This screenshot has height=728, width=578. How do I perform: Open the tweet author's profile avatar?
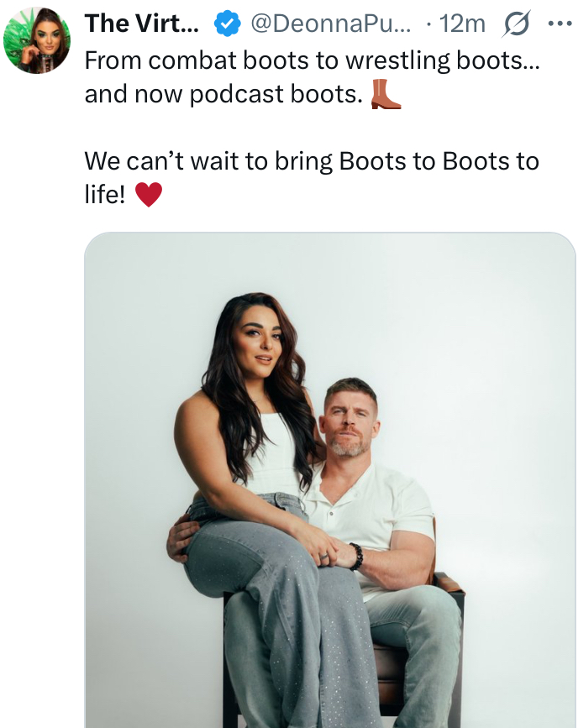click(x=37, y=40)
